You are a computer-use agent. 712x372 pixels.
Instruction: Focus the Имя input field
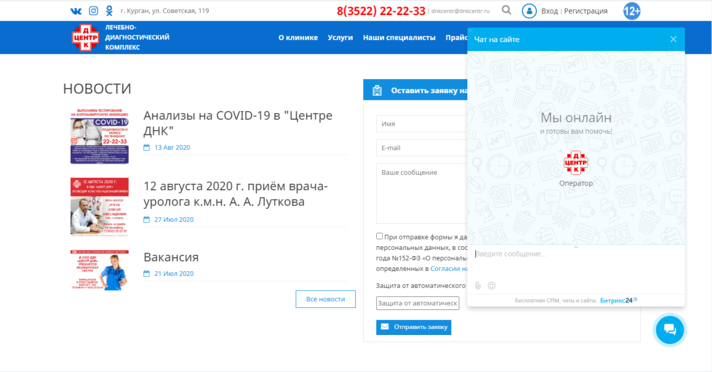(x=422, y=124)
